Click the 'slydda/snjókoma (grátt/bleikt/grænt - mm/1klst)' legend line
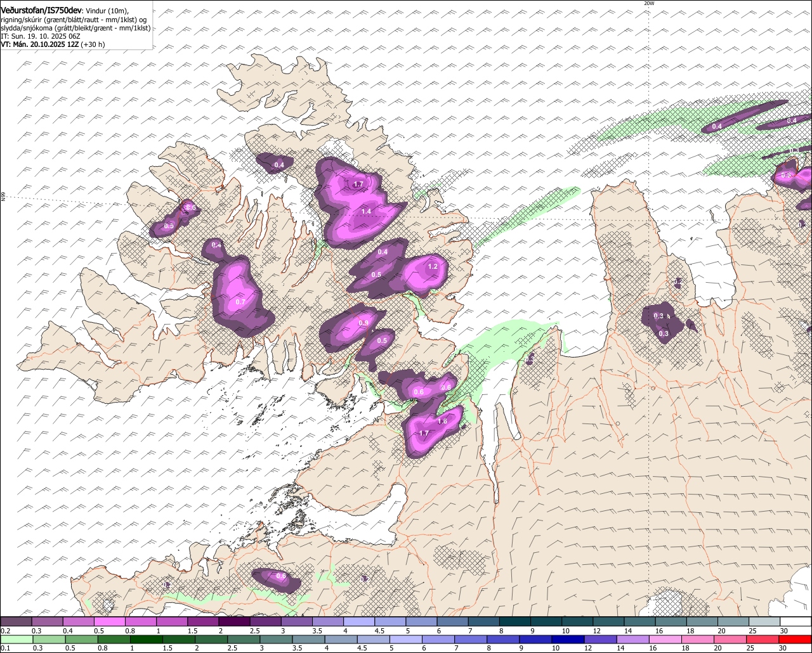812x653 pixels. 75,28
